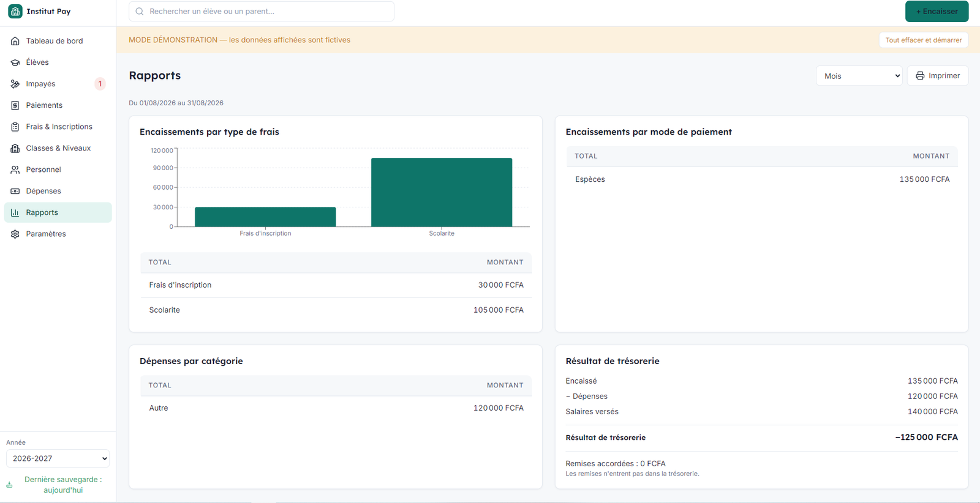The width and height of the screenshot is (980, 503).
Task: Select Classes & Niveaux in sidebar
Action: [x=58, y=148]
